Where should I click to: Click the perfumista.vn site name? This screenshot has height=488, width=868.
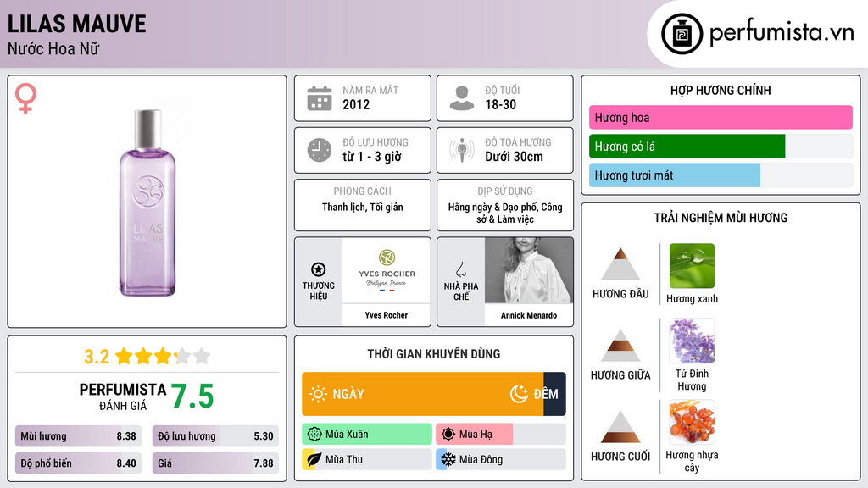click(782, 33)
